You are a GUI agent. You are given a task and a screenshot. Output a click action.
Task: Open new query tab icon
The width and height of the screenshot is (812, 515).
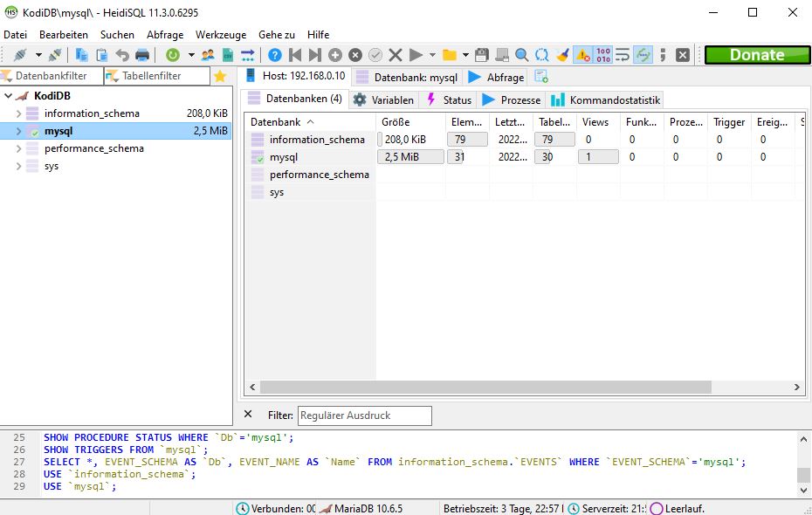click(541, 77)
